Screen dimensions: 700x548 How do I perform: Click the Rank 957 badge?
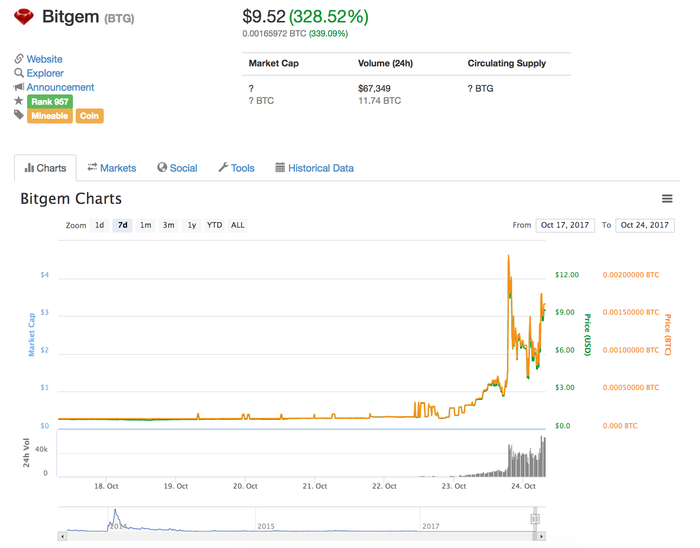(x=50, y=102)
